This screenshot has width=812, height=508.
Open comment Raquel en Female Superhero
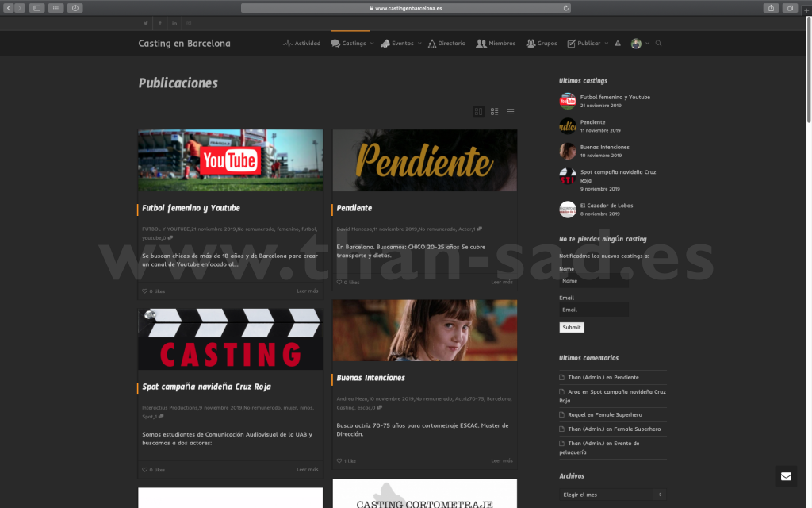[605, 414]
